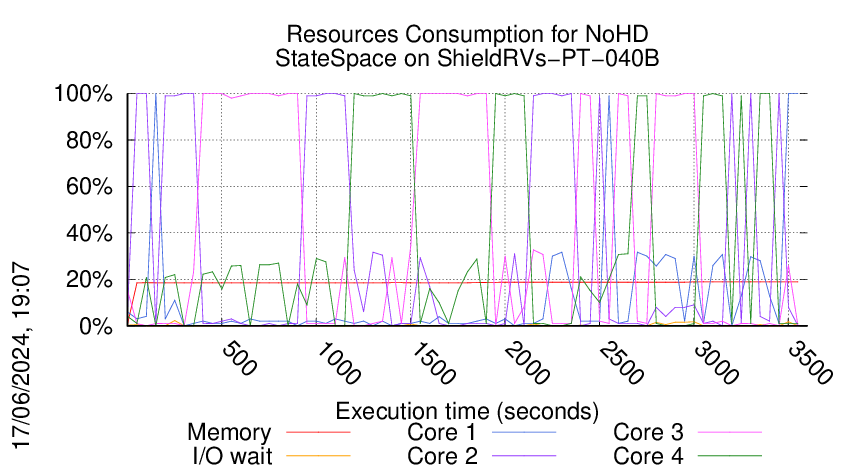Click the Core 4 legend label
The image size is (850, 475).
point(648,456)
